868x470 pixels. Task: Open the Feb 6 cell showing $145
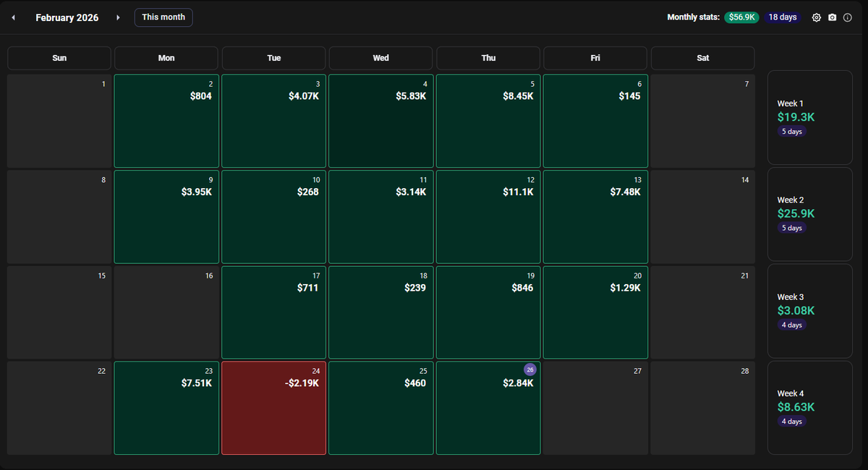[595, 121]
